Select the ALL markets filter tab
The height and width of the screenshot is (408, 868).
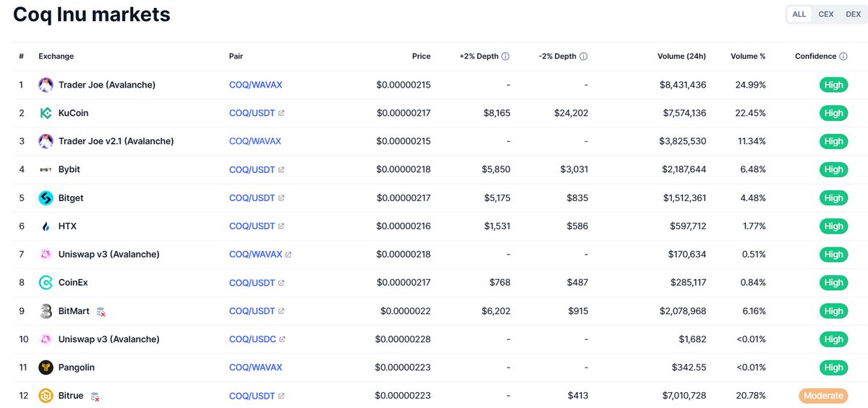pos(799,14)
